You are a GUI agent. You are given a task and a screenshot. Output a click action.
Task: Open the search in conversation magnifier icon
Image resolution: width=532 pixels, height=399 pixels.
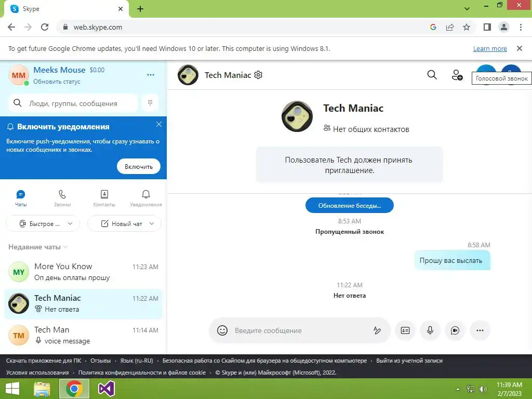pos(432,75)
